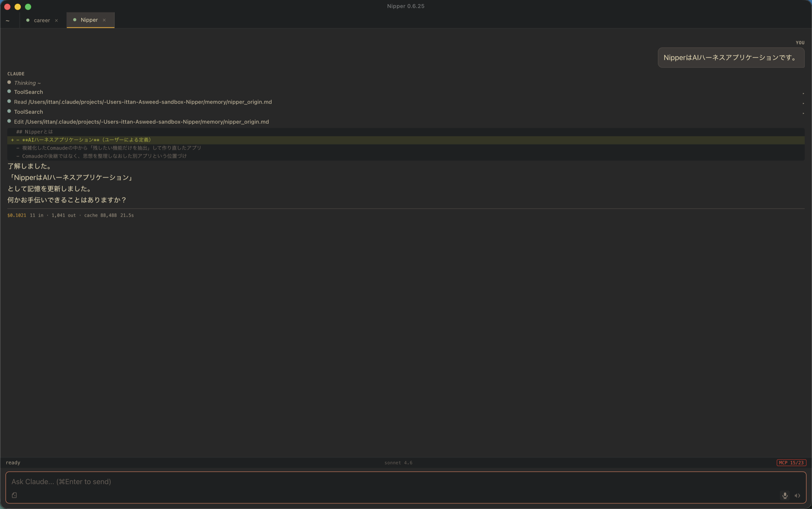This screenshot has width=812, height=509.
Task: Click the attach file icon in input box
Action: click(14, 495)
